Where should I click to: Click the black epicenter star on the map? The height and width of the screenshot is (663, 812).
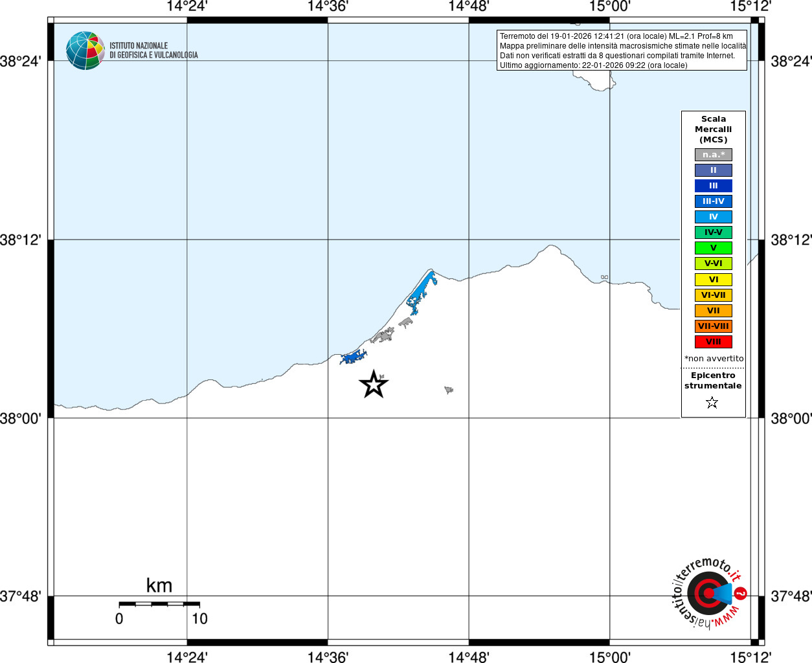click(374, 384)
